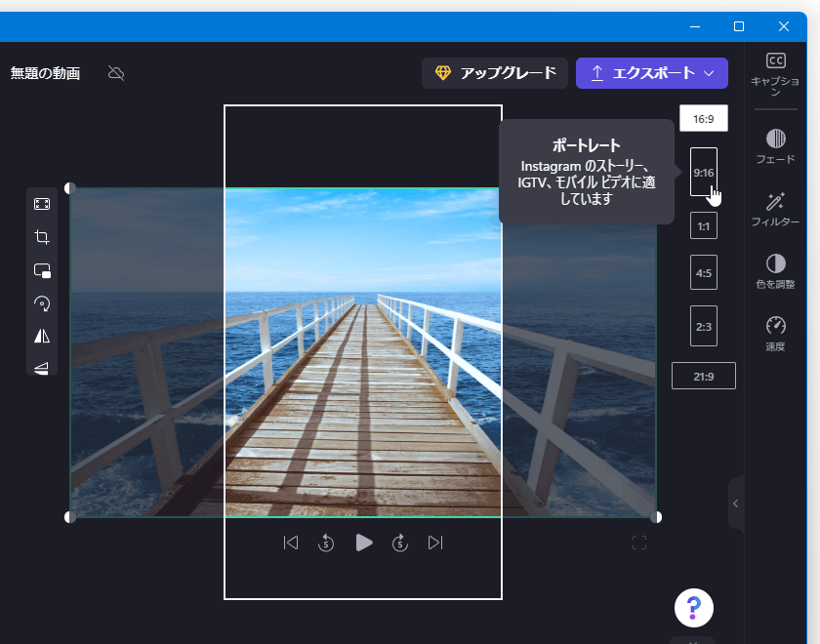This screenshot has height=644, width=820.
Task: Open the help question mark button
Action: (x=694, y=608)
